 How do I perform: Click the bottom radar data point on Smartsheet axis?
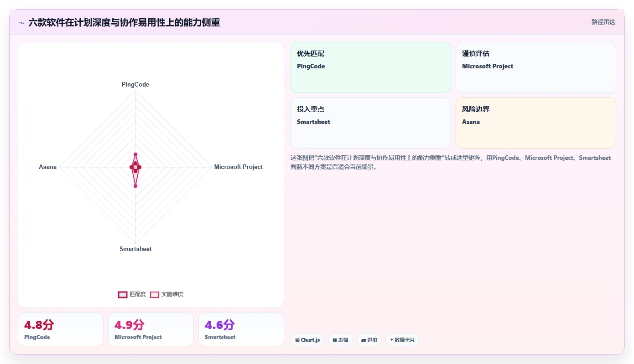[x=135, y=186]
